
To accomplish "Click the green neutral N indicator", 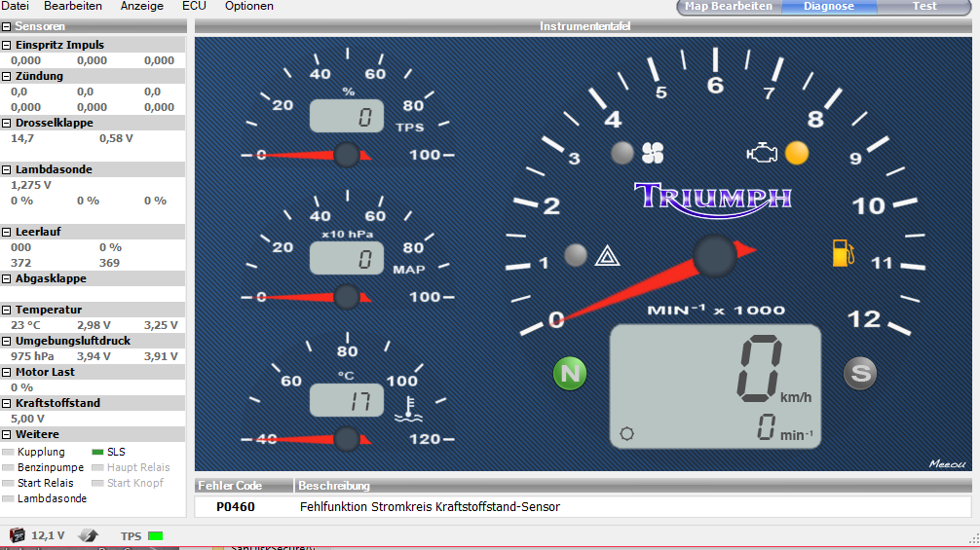I will tap(570, 374).
